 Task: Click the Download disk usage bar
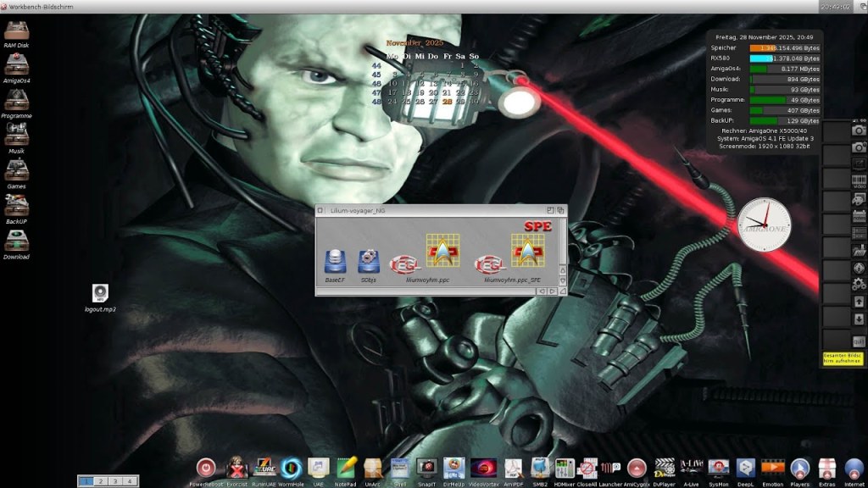point(785,79)
